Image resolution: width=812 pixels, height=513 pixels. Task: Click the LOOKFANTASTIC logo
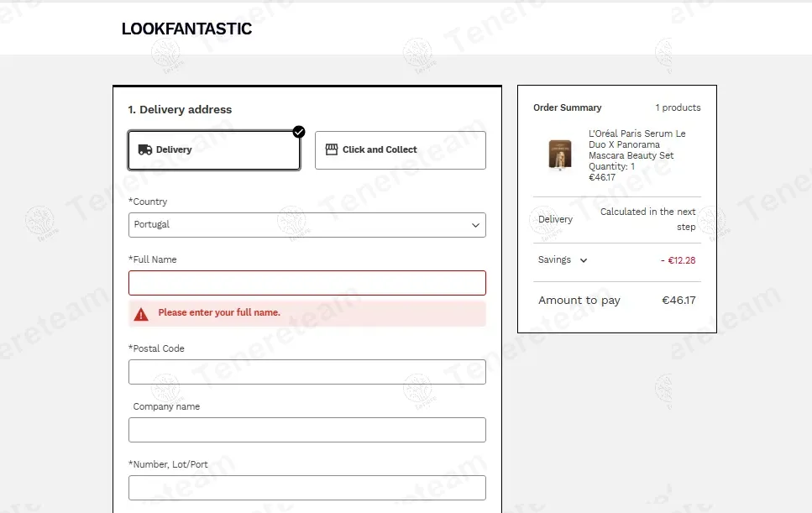186,29
